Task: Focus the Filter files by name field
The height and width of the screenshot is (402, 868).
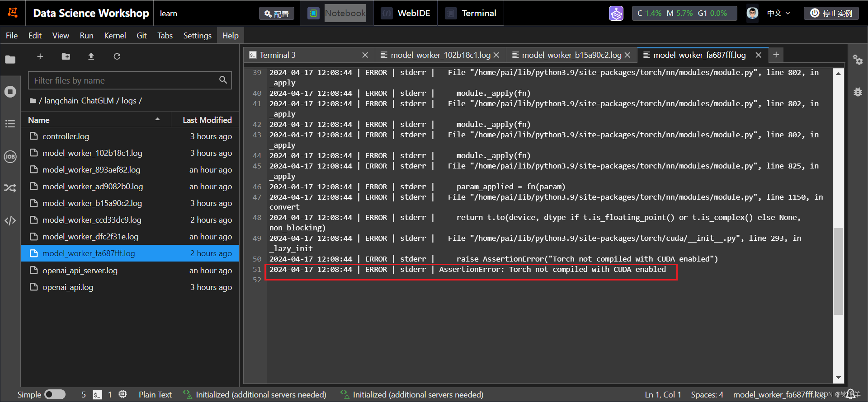Action: click(x=130, y=80)
